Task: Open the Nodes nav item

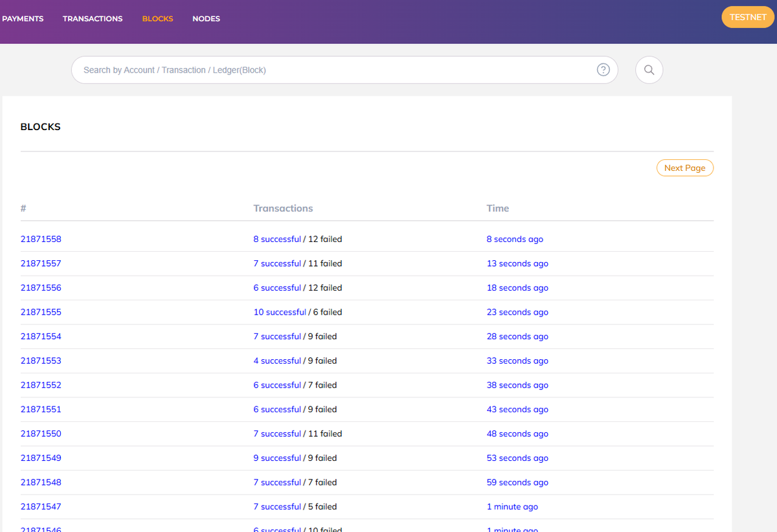Action: (206, 19)
